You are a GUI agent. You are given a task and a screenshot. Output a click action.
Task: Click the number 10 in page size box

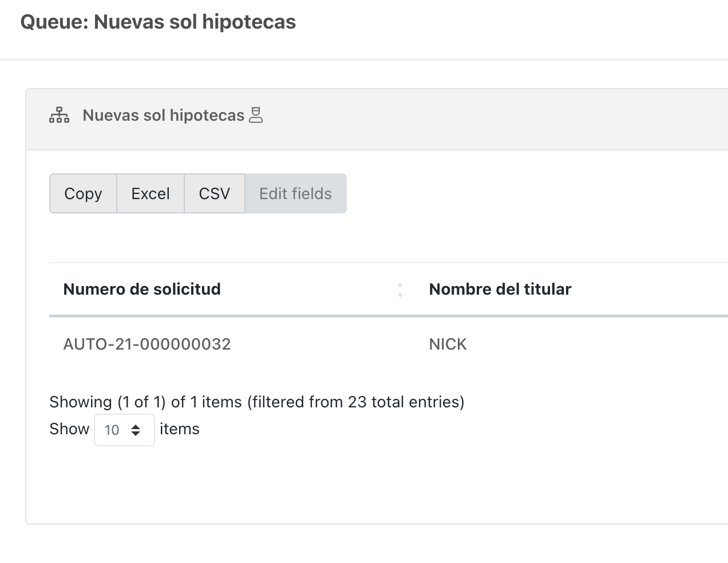112,430
